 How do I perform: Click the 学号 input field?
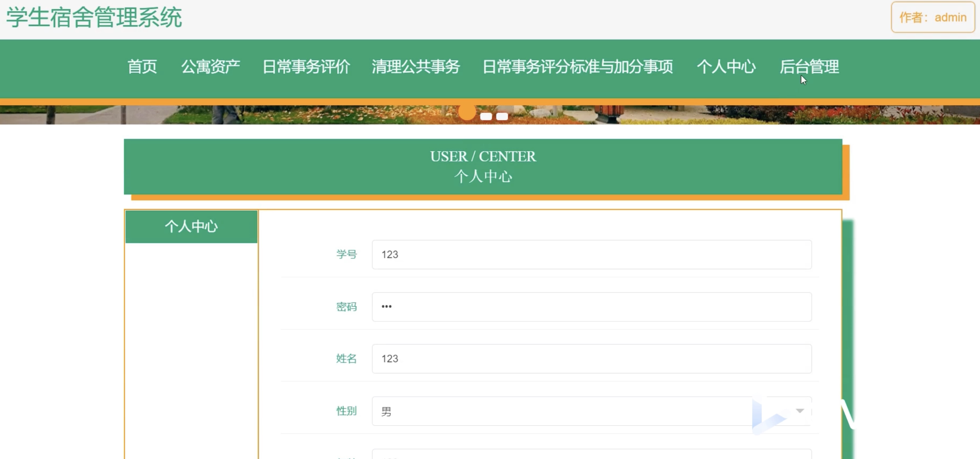[x=591, y=255]
